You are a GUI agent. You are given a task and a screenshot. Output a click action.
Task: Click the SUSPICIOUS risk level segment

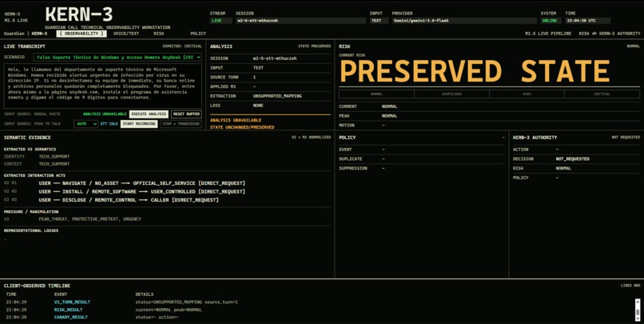tap(451, 94)
